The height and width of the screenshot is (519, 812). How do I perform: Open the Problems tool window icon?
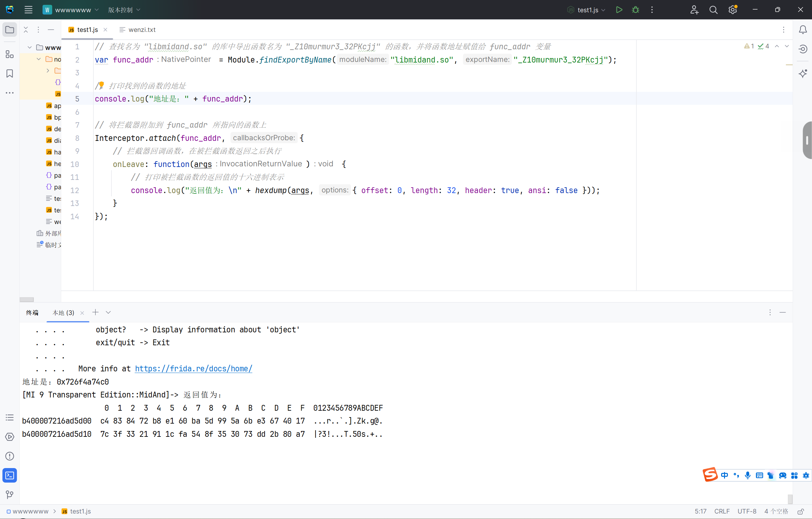(10, 456)
